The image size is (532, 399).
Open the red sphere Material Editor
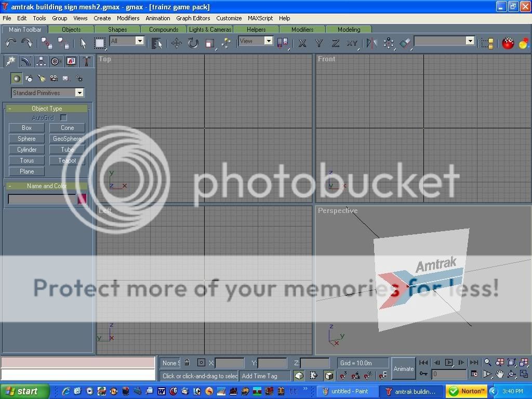tap(508, 43)
